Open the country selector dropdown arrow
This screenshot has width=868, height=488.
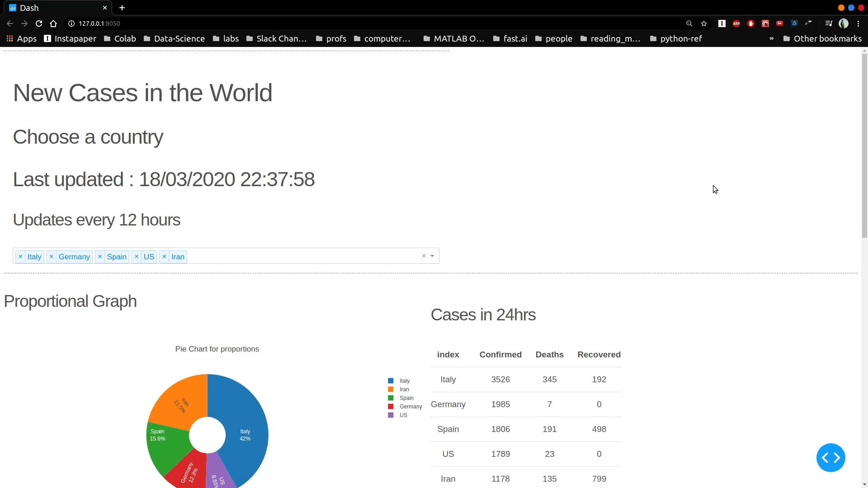tap(433, 256)
